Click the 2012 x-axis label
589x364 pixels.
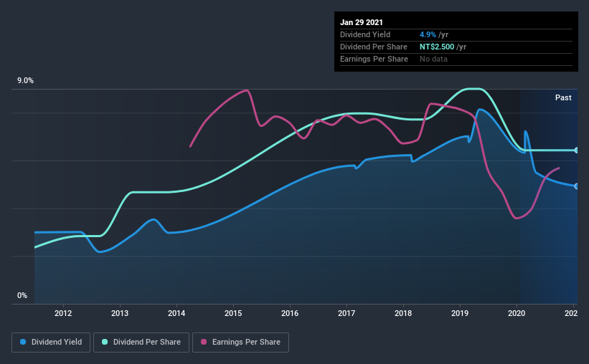(63, 313)
